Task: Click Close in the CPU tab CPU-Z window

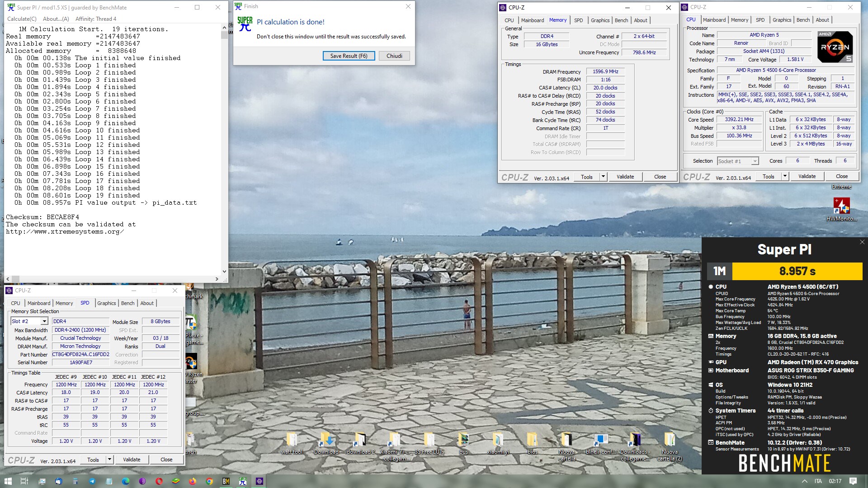Action: 842,176
